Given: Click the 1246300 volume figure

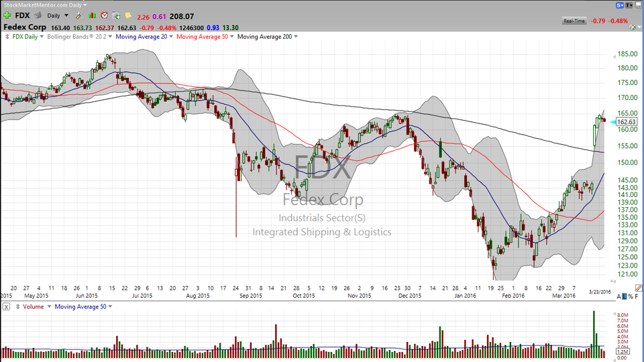Looking at the screenshot, I should [191, 28].
